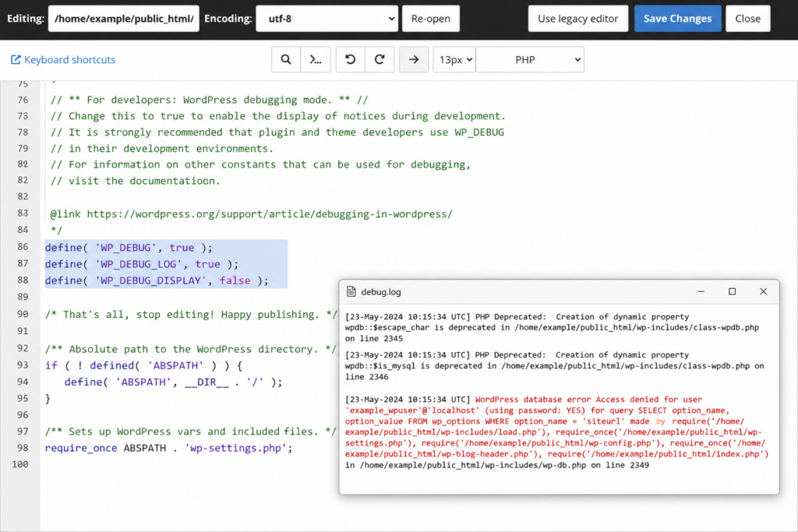Redo the last undone edit
The width and height of the screenshot is (798, 532).
(x=380, y=59)
